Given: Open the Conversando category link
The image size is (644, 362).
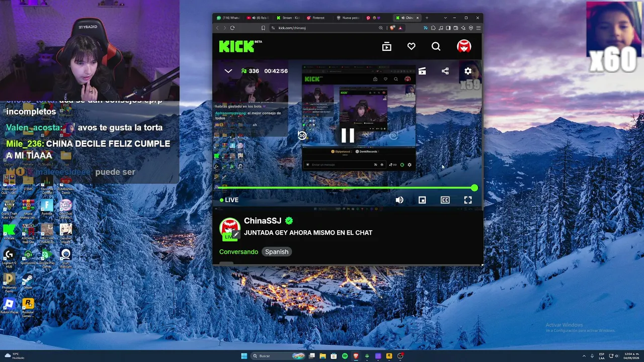Looking at the screenshot, I should (238, 252).
